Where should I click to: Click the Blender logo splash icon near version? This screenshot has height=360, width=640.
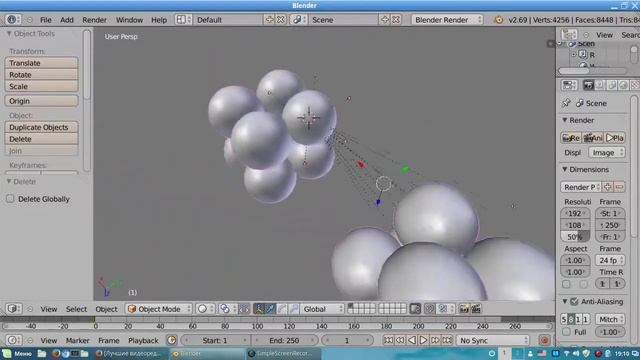(498, 20)
